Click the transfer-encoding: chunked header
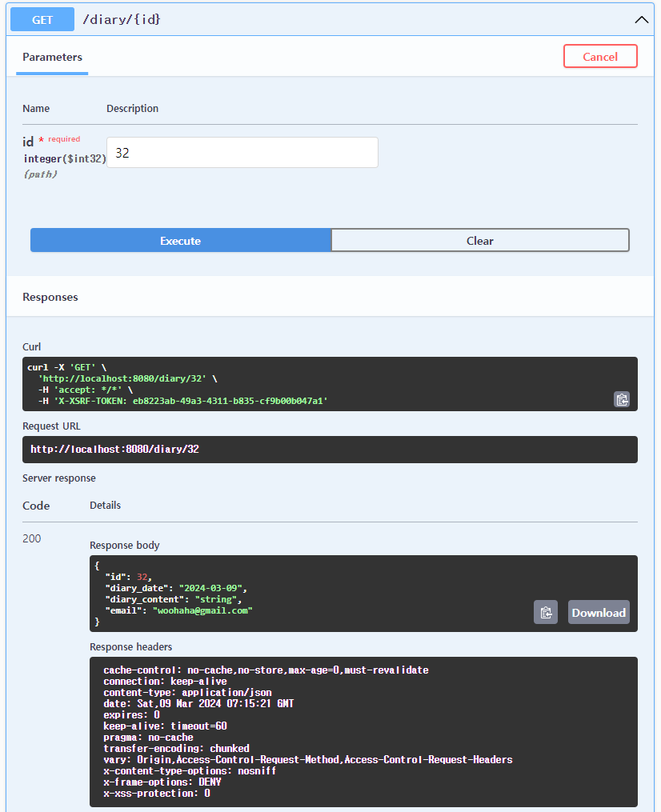 (x=176, y=748)
